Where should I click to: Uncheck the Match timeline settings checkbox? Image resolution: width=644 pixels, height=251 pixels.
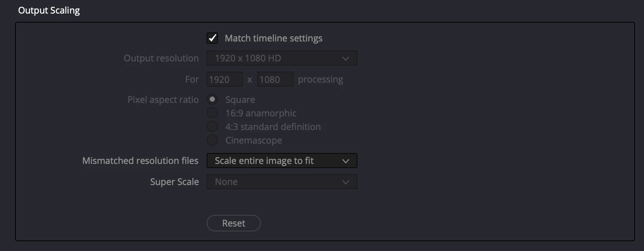[212, 38]
